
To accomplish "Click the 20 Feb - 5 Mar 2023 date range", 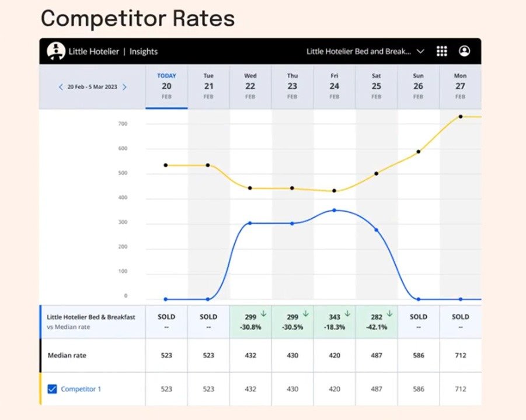I will click(92, 86).
